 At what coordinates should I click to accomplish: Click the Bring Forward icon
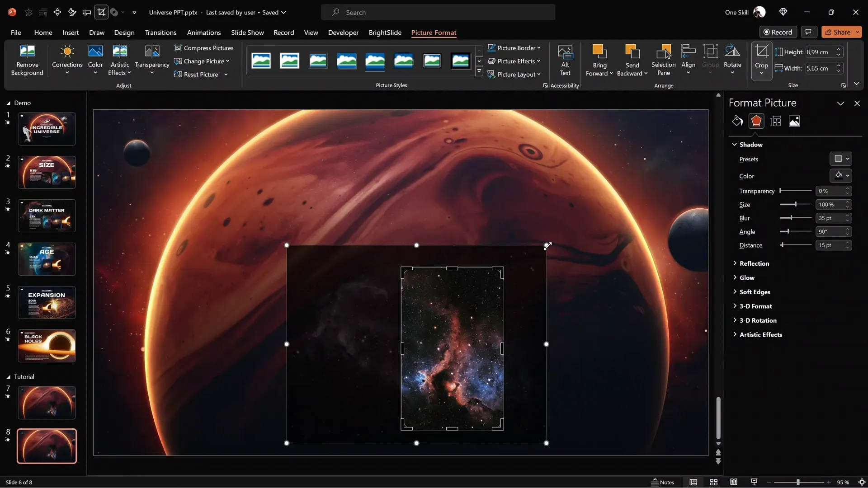599,52
